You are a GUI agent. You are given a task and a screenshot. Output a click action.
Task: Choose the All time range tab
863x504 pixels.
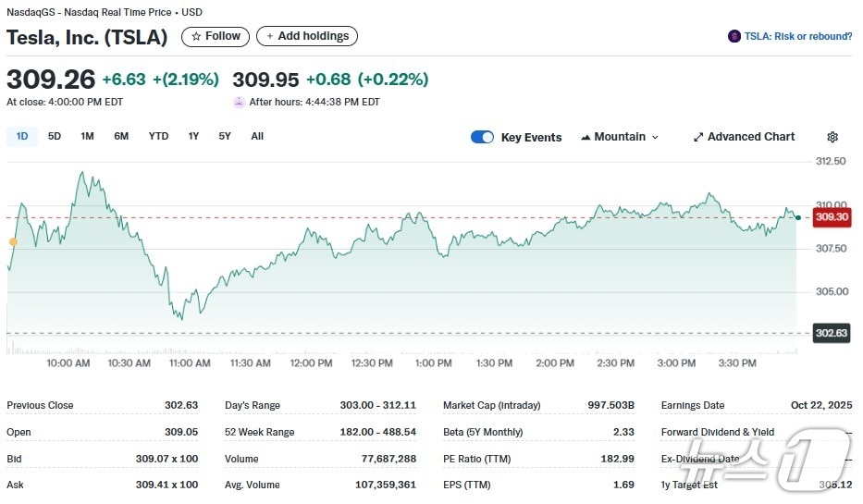(257, 136)
